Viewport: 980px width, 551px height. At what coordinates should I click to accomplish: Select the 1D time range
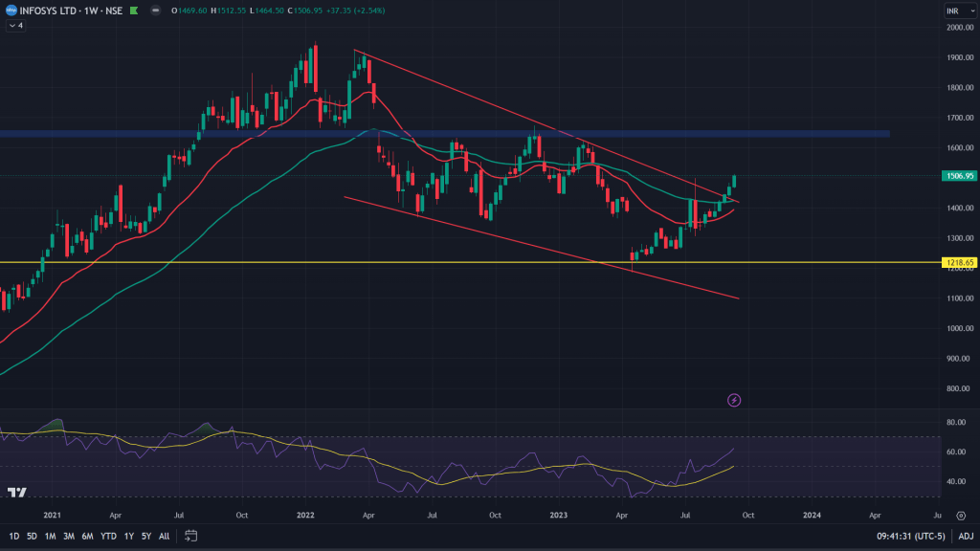14,536
